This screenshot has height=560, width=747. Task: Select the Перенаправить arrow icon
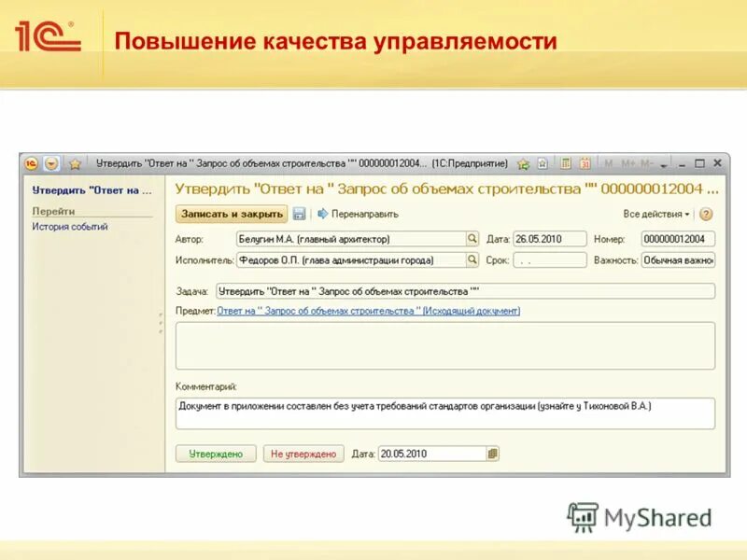click(322, 213)
